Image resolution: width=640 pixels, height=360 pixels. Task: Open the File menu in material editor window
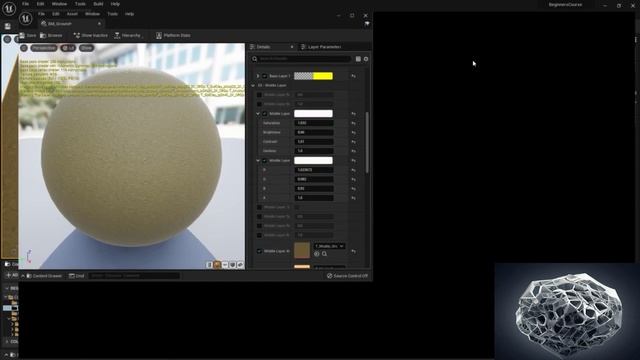pos(41,14)
